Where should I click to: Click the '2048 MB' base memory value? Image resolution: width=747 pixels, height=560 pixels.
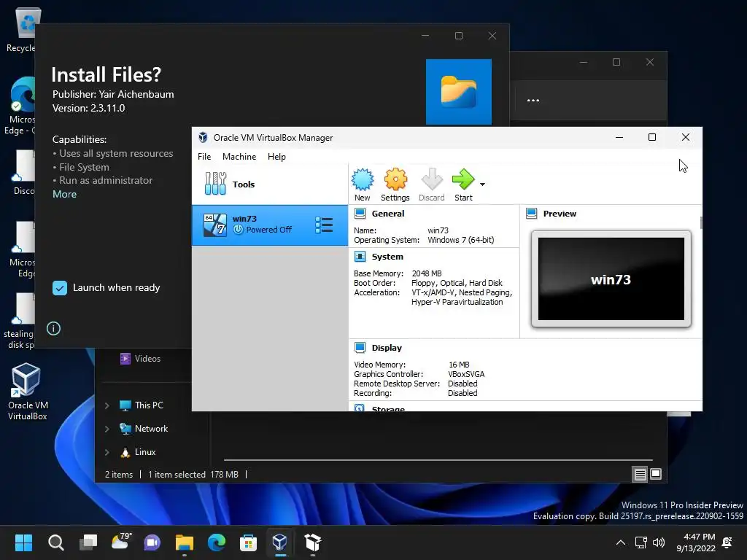pyautogui.click(x=427, y=273)
